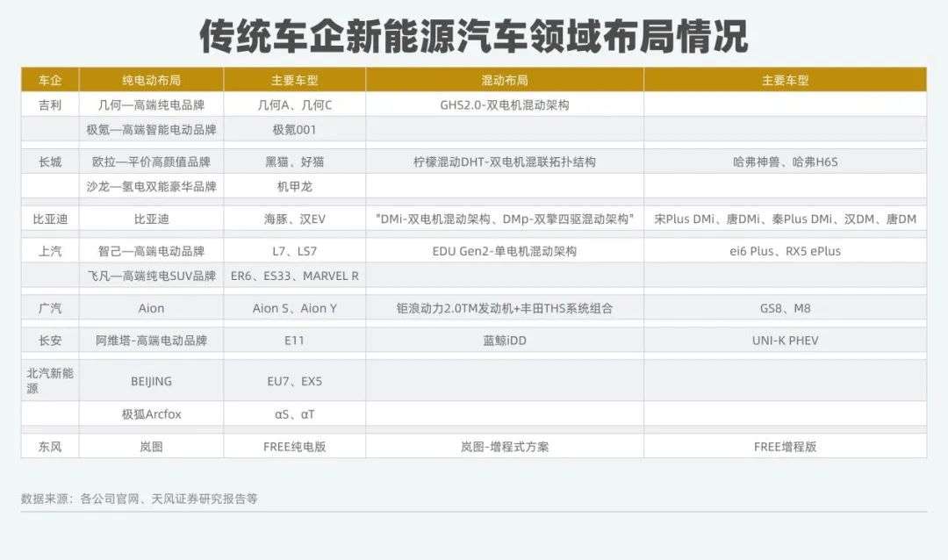Image resolution: width=948 pixels, height=560 pixels.
Task: Click the 钜浪动力2.0TM发动机+丰田THS系统组合 cell
Action: [x=504, y=308]
